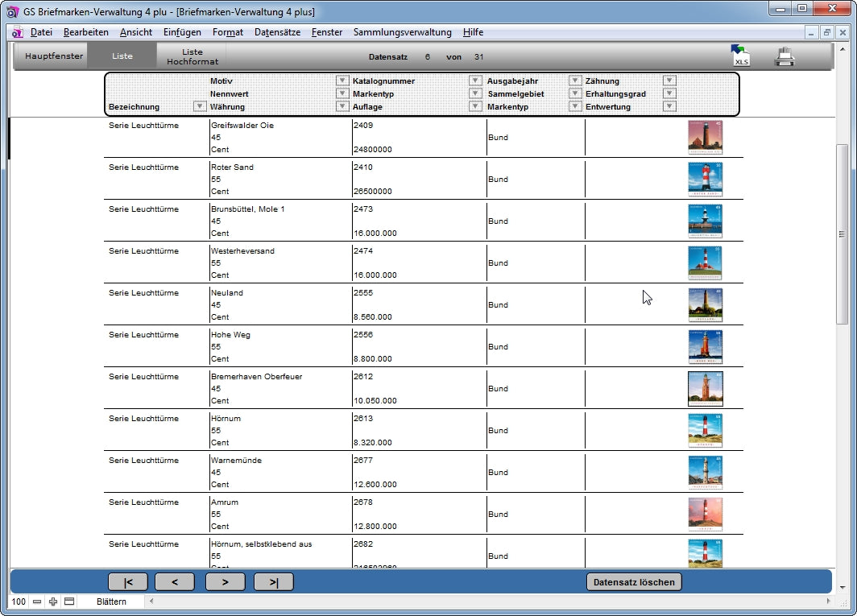The width and height of the screenshot is (857, 616).
Task: Jump to the first record button
Action: pyautogui.click(x=128, y=581)
